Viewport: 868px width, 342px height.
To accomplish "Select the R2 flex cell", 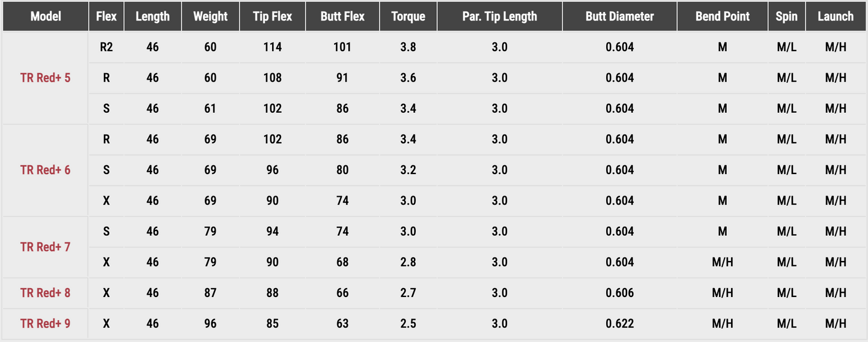I will click(x=106, y=47).
